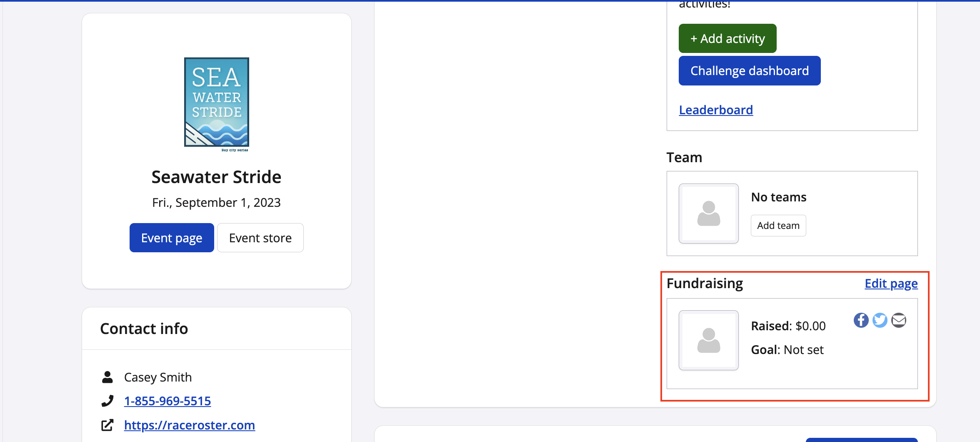View the Leaderboard link

click(x=716, y=110)
